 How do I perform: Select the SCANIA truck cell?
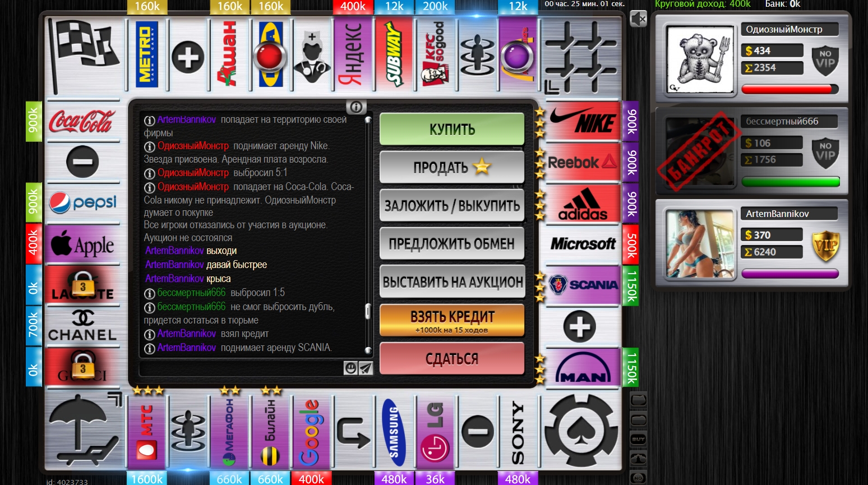click(582, 285)
